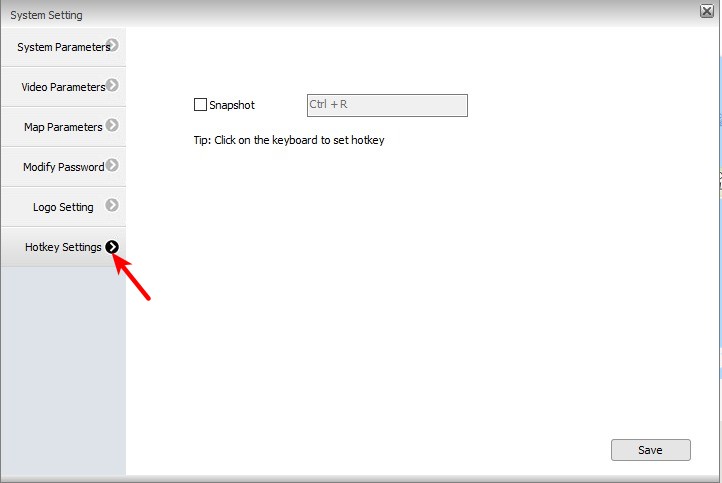Go to the Modify Password tab

(60, 167)
